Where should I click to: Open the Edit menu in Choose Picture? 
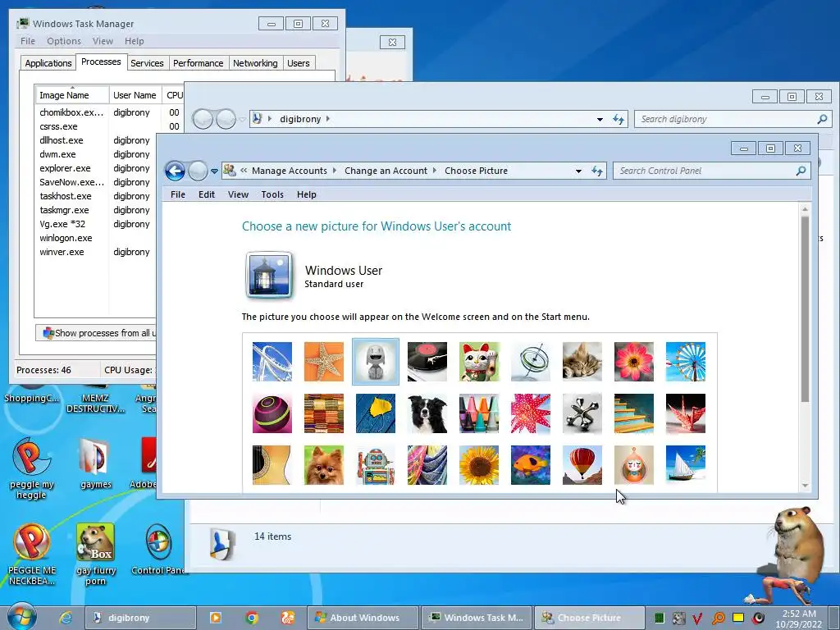[207, 194]
